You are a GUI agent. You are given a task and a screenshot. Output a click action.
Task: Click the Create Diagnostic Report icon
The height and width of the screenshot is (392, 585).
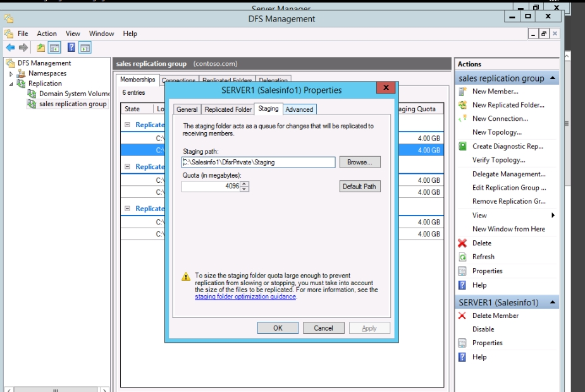coord(462,146)
